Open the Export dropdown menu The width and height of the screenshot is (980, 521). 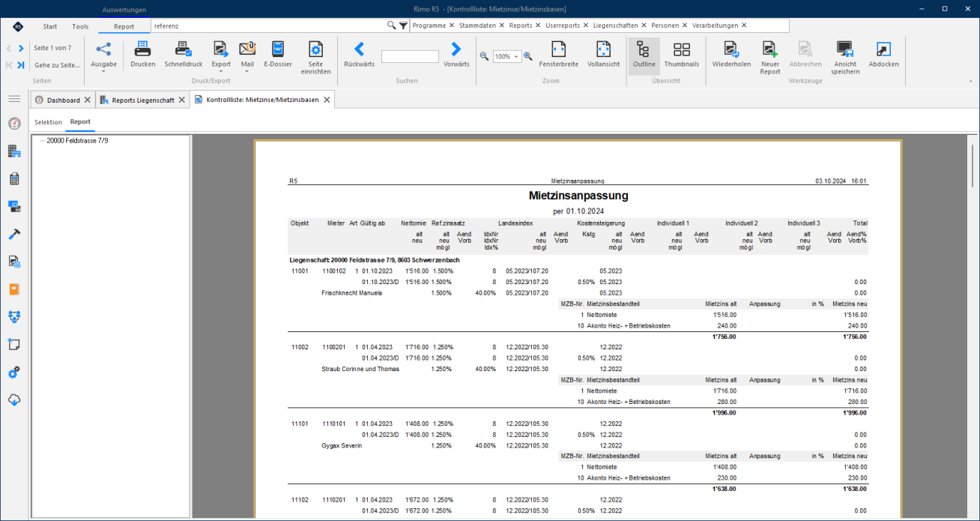(221, 57)
